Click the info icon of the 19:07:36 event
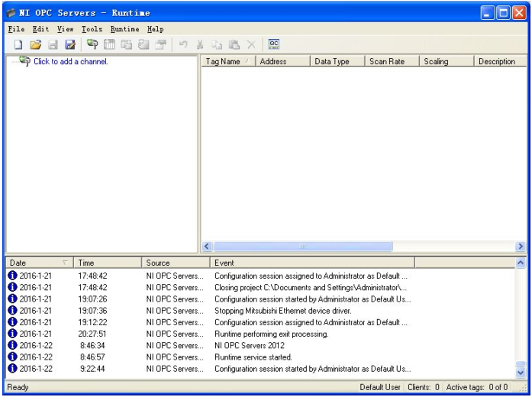This screenshot has width=532, height=397. coord(12,310)
